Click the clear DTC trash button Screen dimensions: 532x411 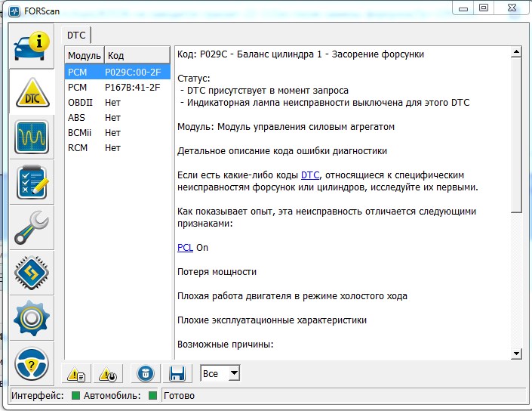[146, 374]
